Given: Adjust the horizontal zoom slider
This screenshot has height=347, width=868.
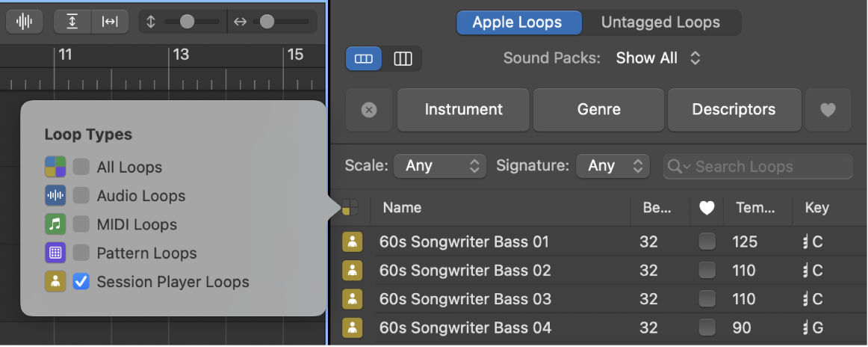Looking at the screenshot, I should click(x=267, y=22).
